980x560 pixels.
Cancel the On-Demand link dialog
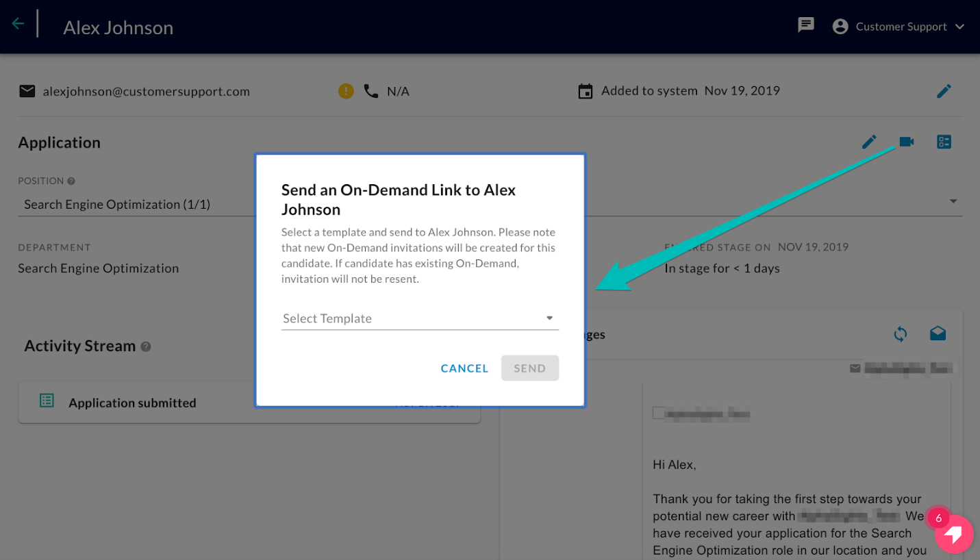(x=464, y=368)
